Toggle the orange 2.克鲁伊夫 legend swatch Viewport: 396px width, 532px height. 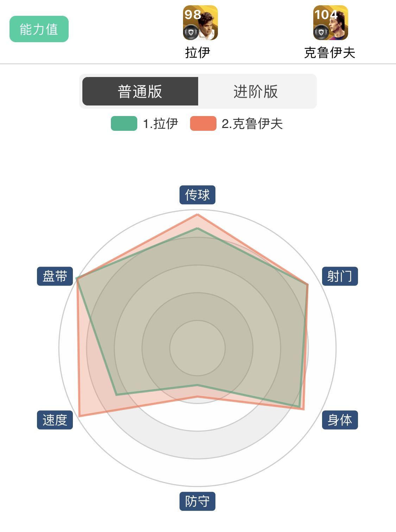click(x=203, y=123)
